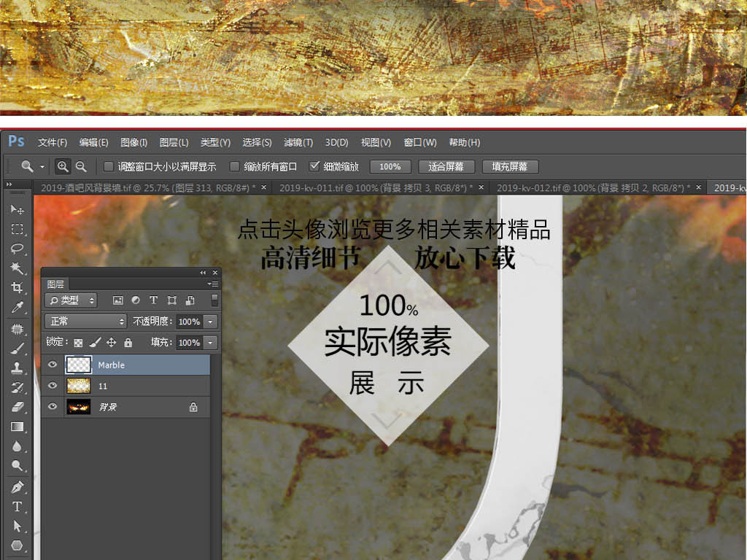Filter layers by adjustment layer icon
The height and width of the screenshot is (560, 747).
(x=136, y=300)
